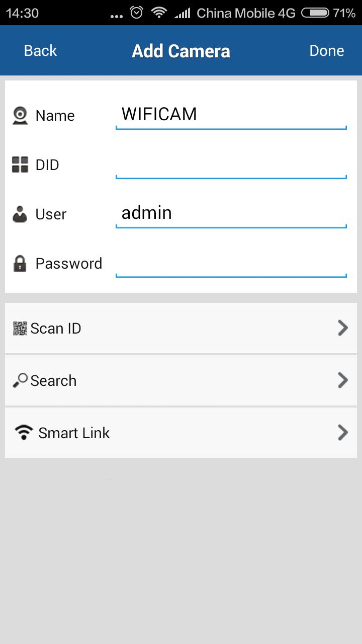
Task: Tap the alarm clock status bar icon
Action: 136,13
